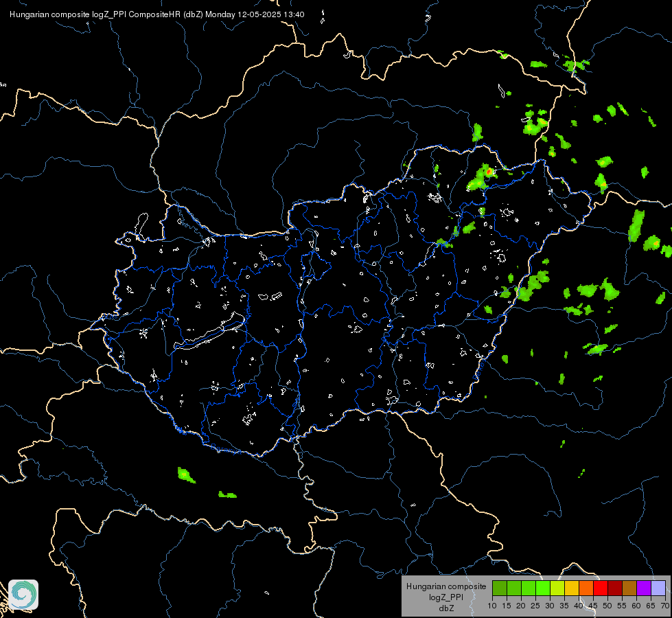Click the 65–70 dBZ lavender swatch
This screenshot has width=672, height=618.
(658, 588)
